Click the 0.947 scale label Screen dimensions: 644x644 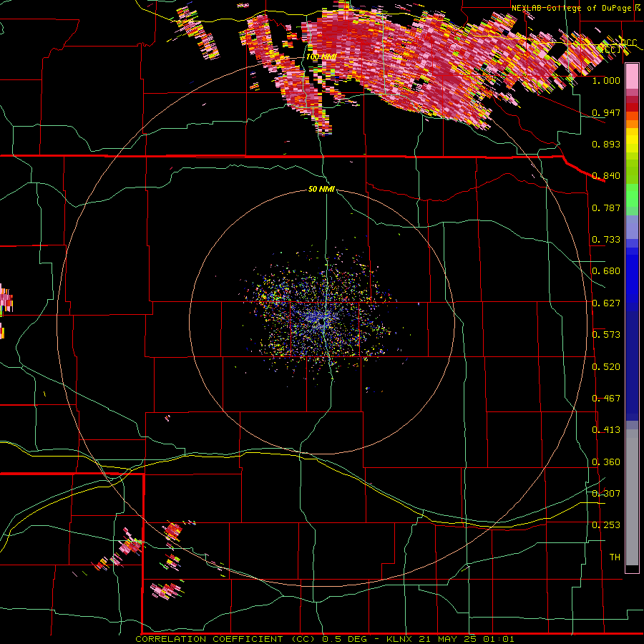point(606,112)
